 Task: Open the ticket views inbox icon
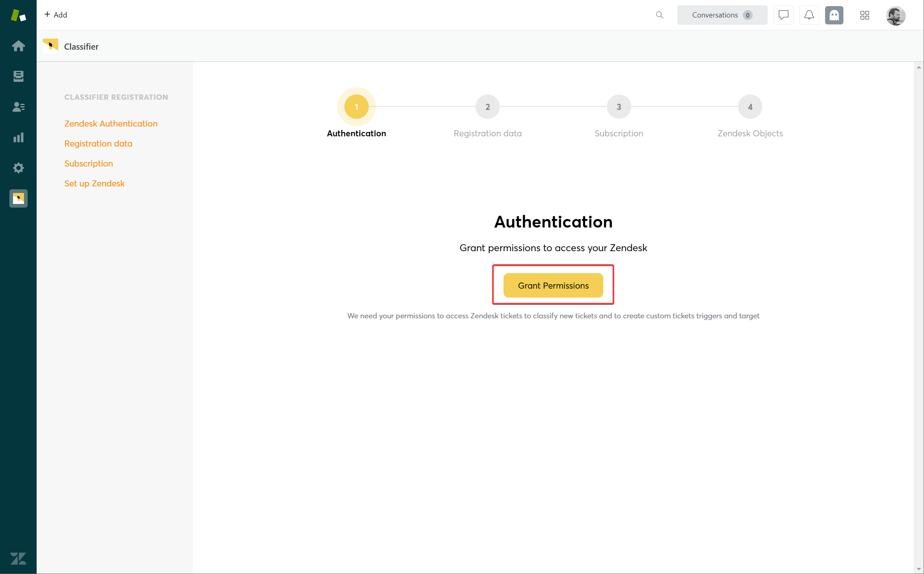[18, 76]
